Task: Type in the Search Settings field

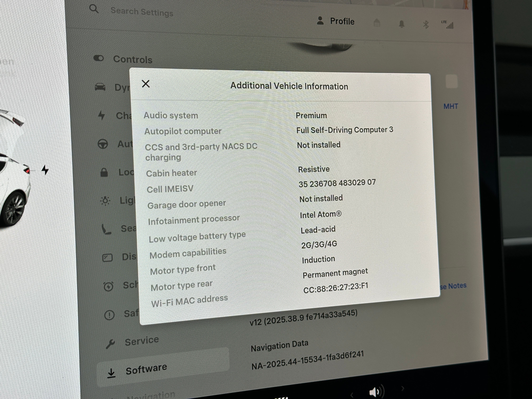Action: tap(142, 12)
